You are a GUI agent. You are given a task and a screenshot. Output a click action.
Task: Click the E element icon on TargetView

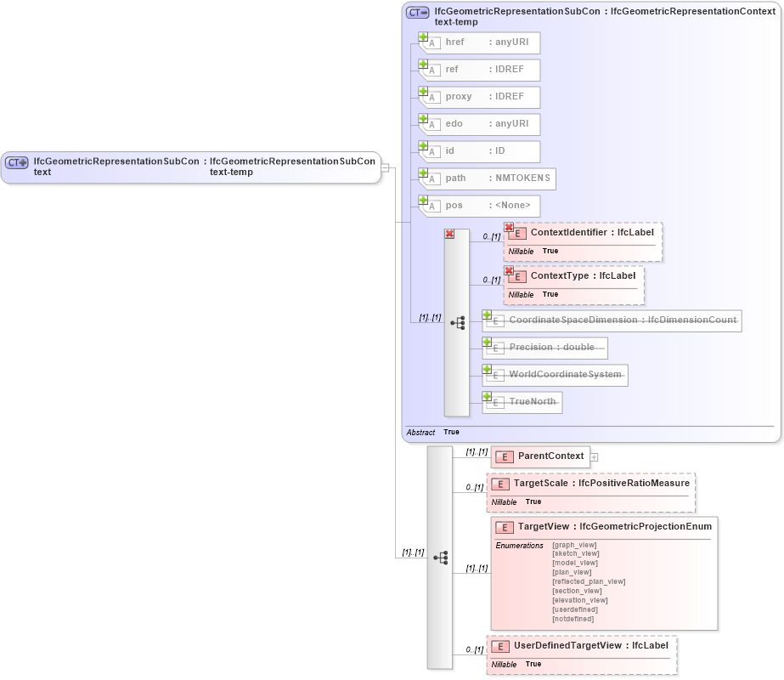(504, 527)
